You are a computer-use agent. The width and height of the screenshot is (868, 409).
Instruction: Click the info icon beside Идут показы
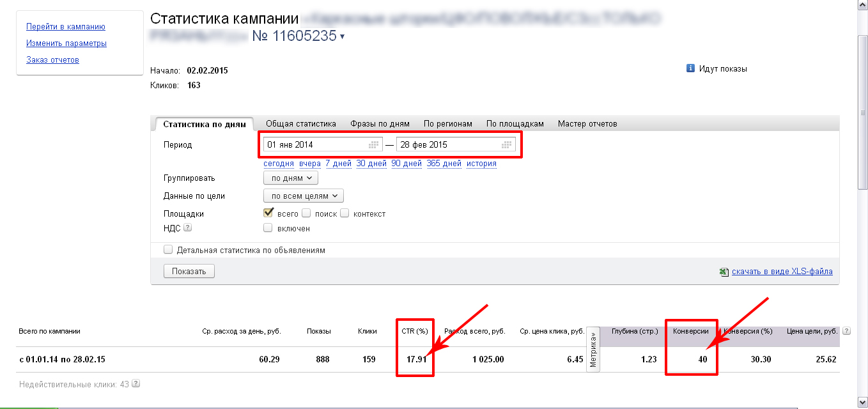[690, 68]
